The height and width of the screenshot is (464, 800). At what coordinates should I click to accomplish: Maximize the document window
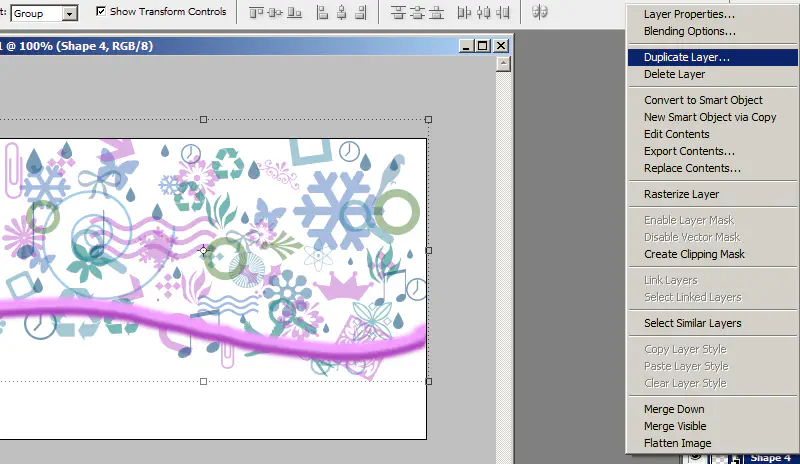pos(483,46)
